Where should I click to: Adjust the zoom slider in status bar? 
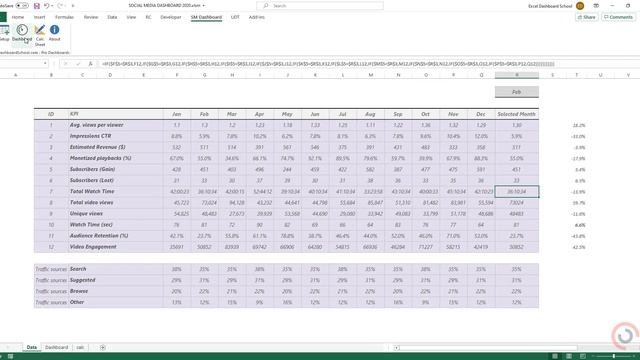pyautogui.click(x=613, y=356)
